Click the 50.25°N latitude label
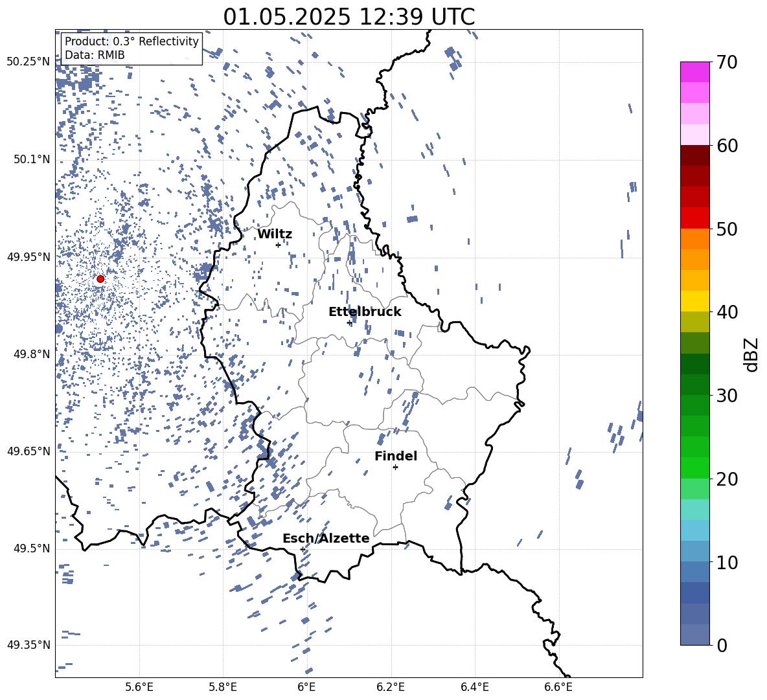 pos(29,62)
